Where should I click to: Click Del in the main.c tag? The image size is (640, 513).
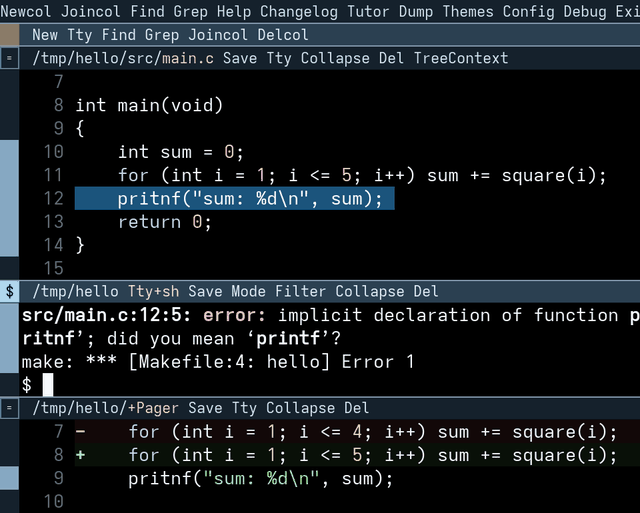pyautogui.click(x=391, y=58)
